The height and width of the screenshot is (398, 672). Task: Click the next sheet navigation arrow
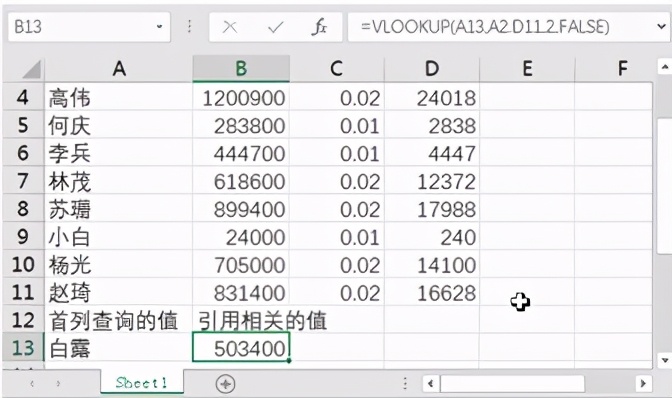point(58,383)
